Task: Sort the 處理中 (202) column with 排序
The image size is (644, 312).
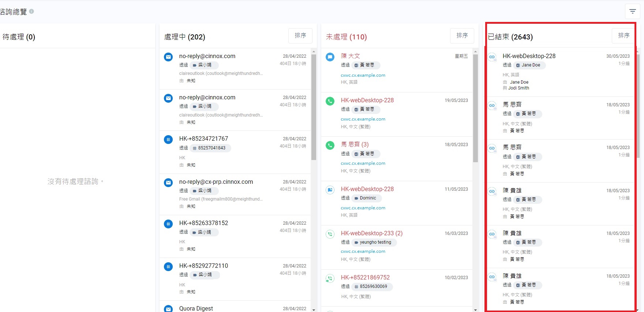Action: coord(300,35)
